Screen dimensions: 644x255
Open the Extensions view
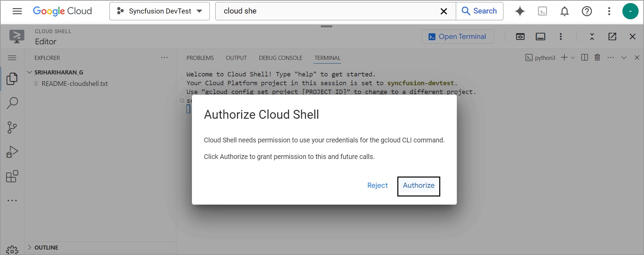pyautogui.click(x=12, y=176)
